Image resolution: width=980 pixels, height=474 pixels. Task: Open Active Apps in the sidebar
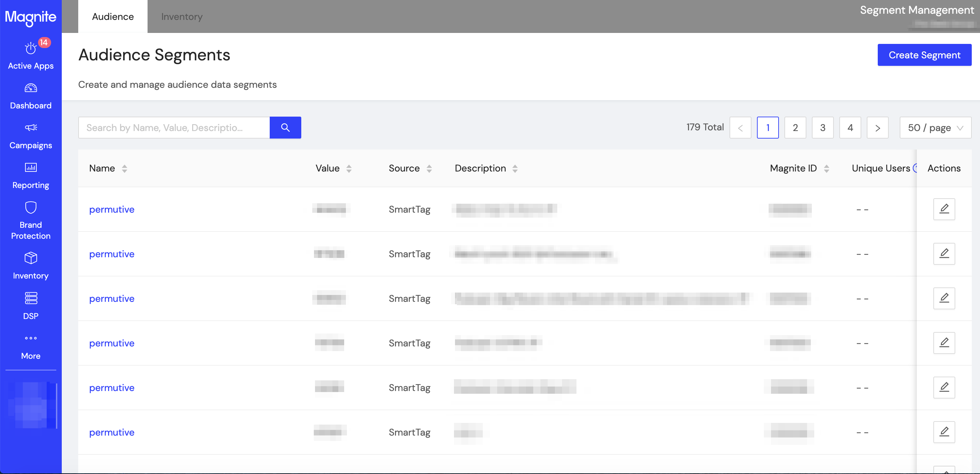pyautogui.click(x=31, y=56)
